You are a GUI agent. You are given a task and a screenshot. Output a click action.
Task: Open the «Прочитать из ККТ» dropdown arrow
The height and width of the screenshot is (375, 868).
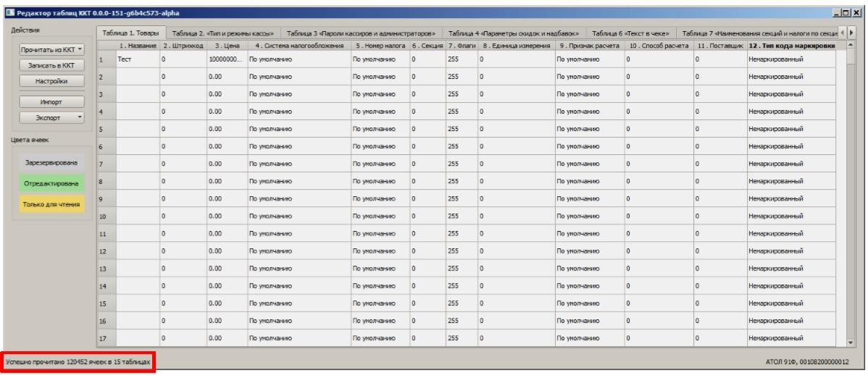pos(80,50)
